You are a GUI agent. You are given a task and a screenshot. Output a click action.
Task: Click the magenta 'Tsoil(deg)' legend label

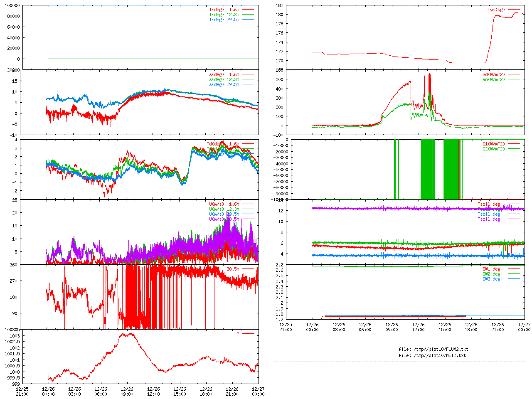click(x=490, y=219)
